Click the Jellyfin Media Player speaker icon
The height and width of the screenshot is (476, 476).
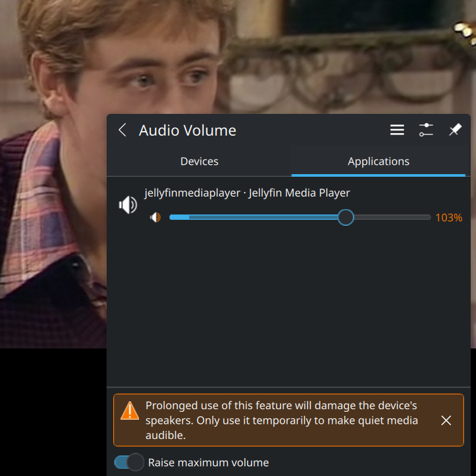(x=128, y=205)
